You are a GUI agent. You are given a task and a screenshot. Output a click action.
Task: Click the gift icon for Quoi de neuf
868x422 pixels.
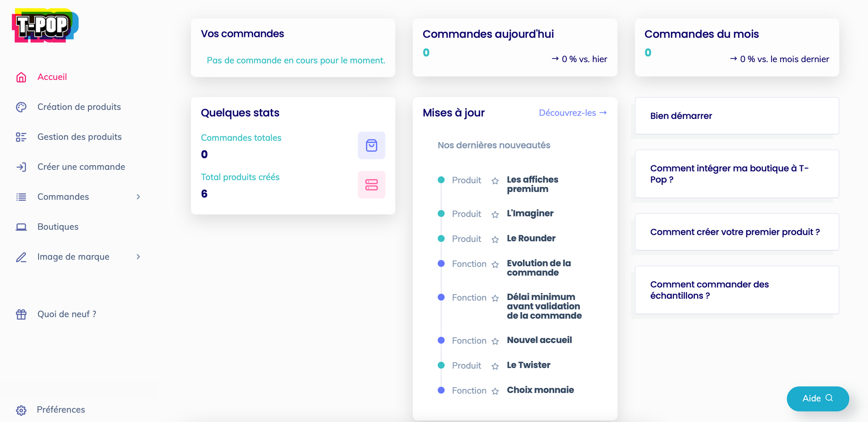click(21, 314)
